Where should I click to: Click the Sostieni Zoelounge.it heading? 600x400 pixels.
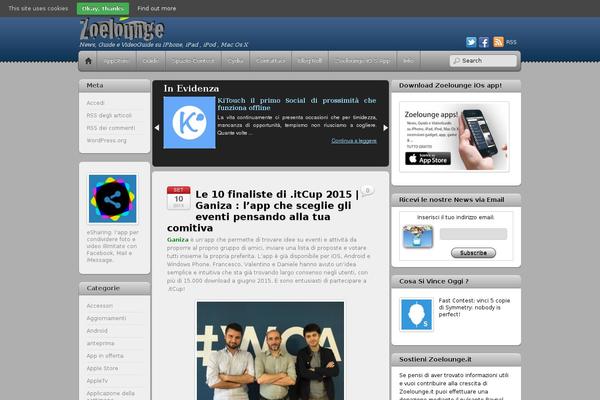435,359
